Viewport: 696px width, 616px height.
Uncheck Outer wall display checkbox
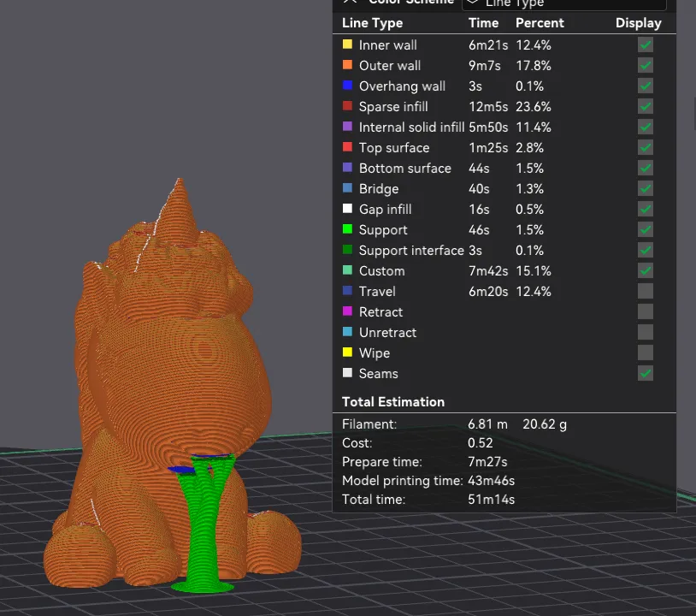646,65
